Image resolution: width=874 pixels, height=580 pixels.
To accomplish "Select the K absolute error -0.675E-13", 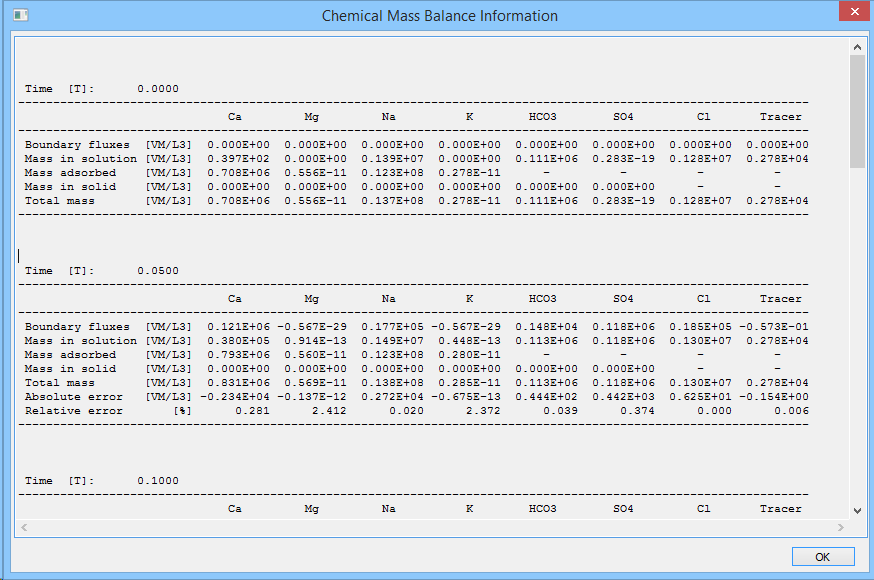I will 465,397.
